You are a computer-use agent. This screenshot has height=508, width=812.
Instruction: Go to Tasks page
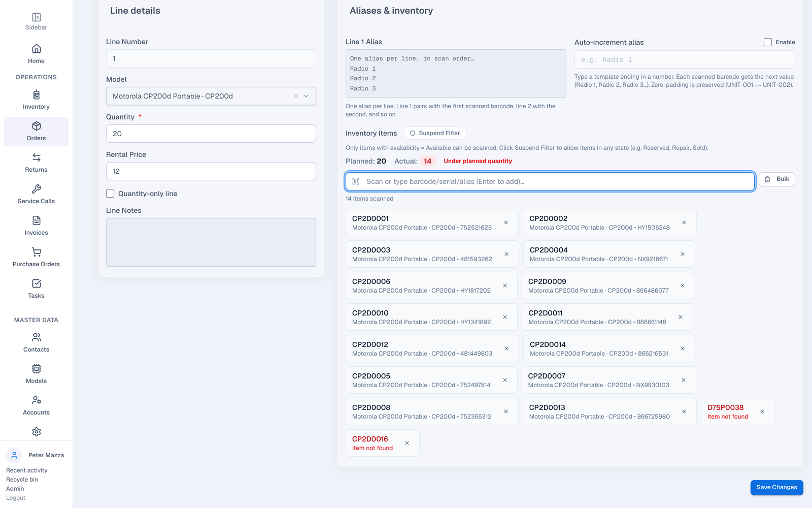click(36, 289)
